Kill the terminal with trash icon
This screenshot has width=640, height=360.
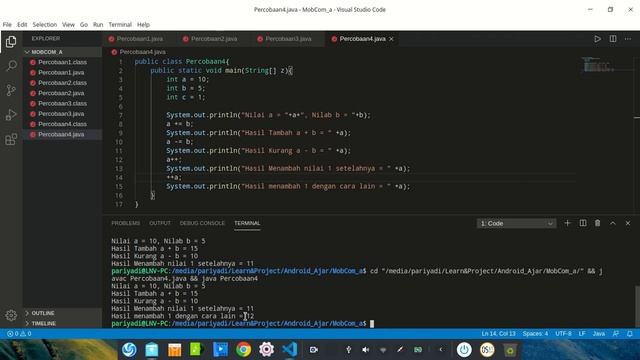598,223
